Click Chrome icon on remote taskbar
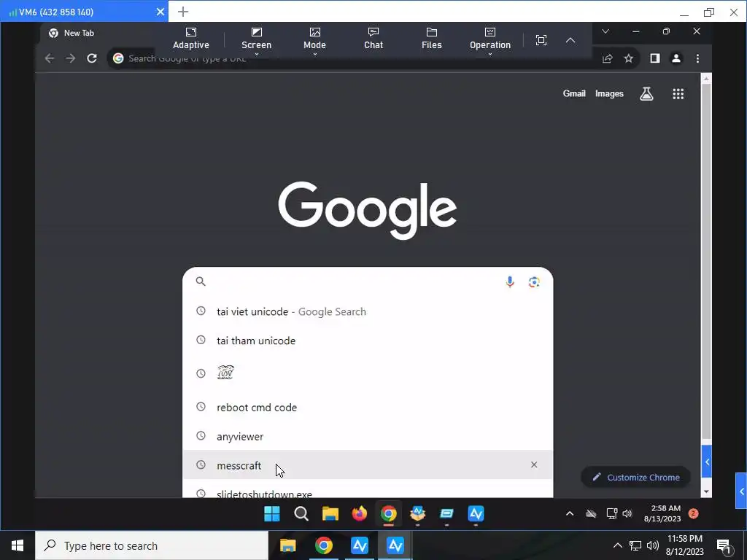This screenshot has width=747, height=560. tap(388, 514)
